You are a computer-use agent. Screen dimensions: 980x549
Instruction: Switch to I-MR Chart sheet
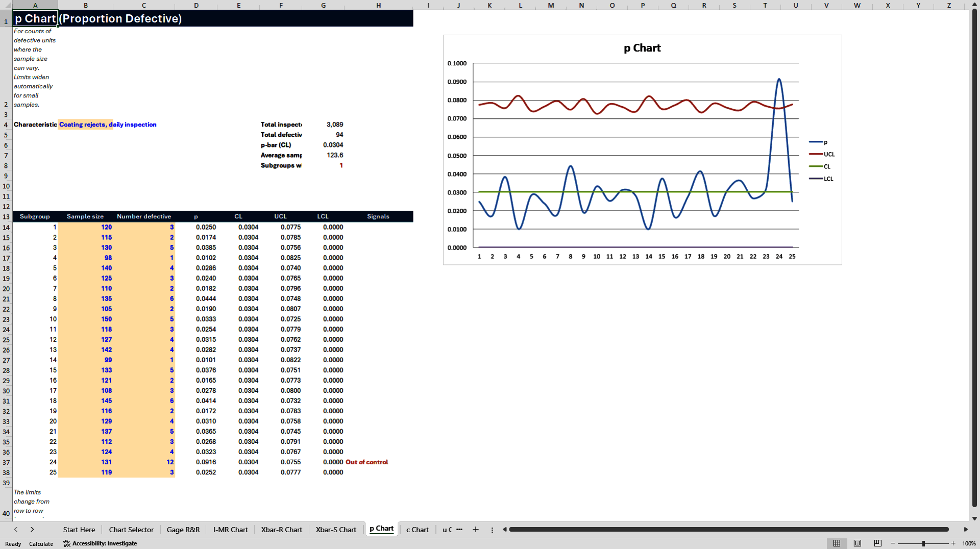230,530
